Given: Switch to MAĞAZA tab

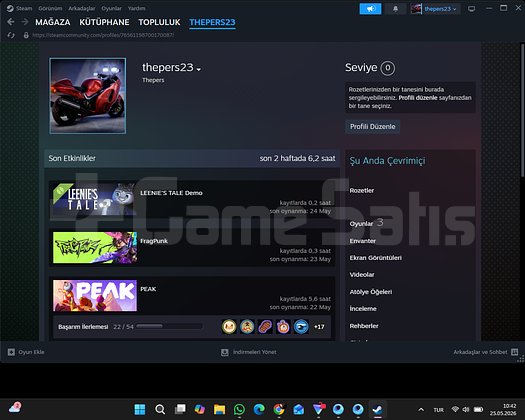Looking at the screenshot, I should point(53,22).
